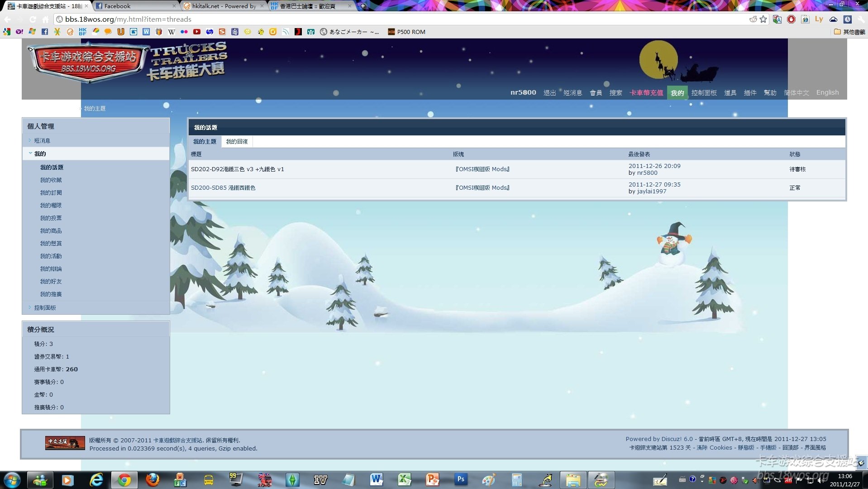Click the Facebook bookmark icon
Viewport: 868px width, 489px height.
(44, 32)
